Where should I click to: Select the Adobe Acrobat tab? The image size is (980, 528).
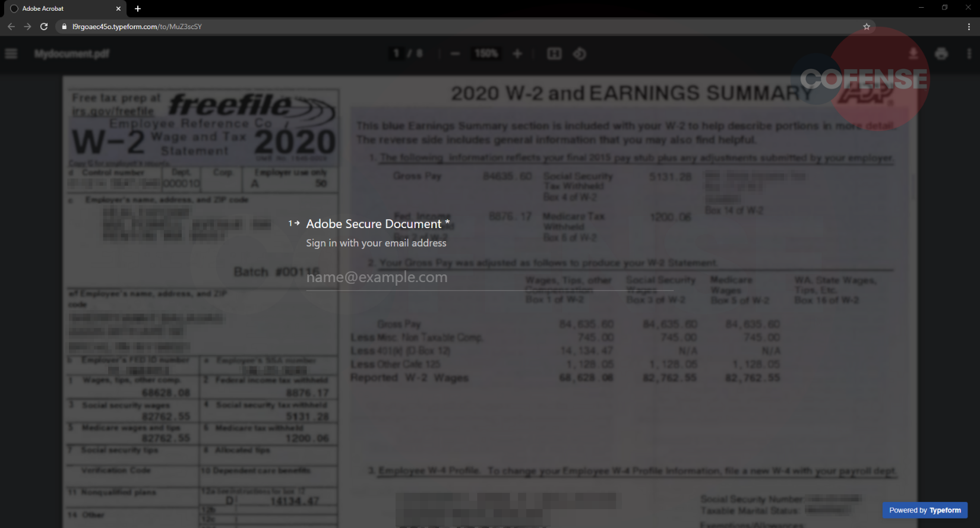[x=67, y=9]
